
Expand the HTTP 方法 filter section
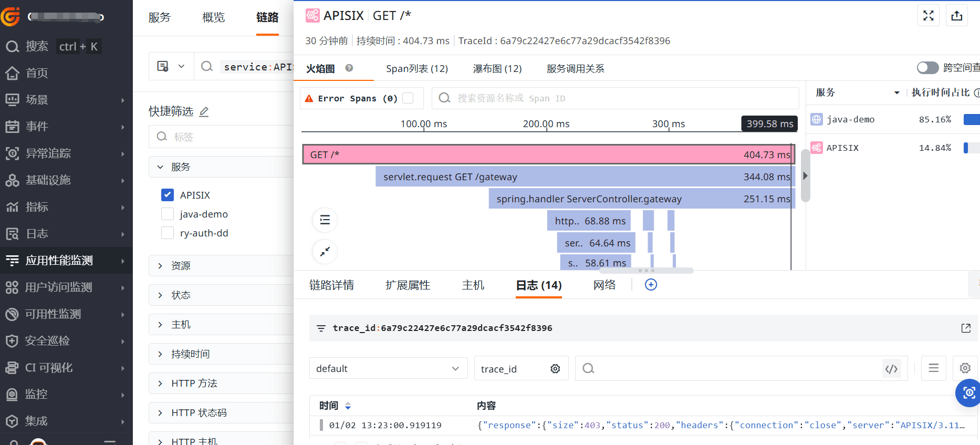click(x=161, y=384)
